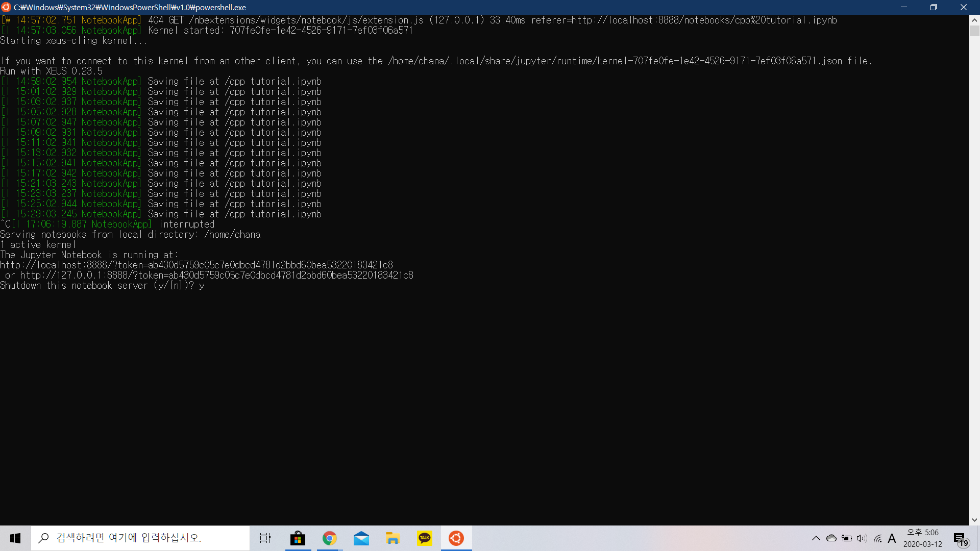
Task: Click the Ubuntu icon in the title bar
Action: point(6,7)
